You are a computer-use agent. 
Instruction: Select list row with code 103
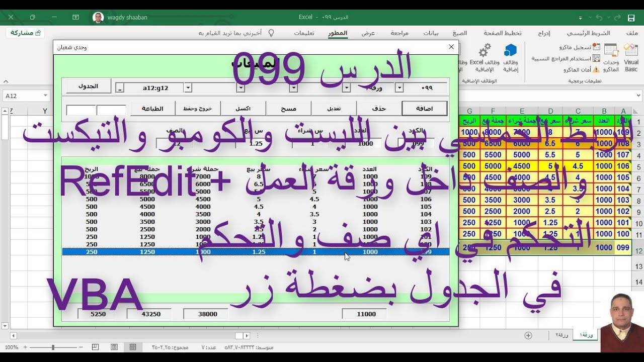point(256,222)
